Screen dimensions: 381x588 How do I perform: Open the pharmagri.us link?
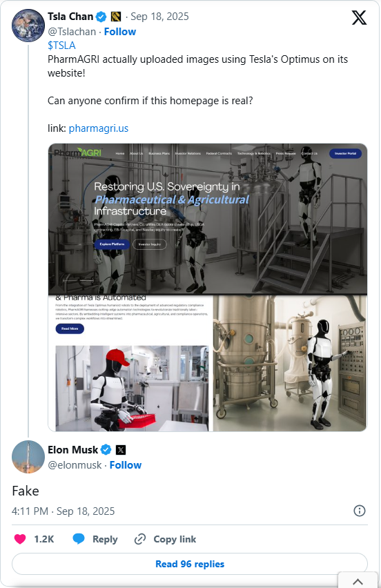tap(99, 128)
